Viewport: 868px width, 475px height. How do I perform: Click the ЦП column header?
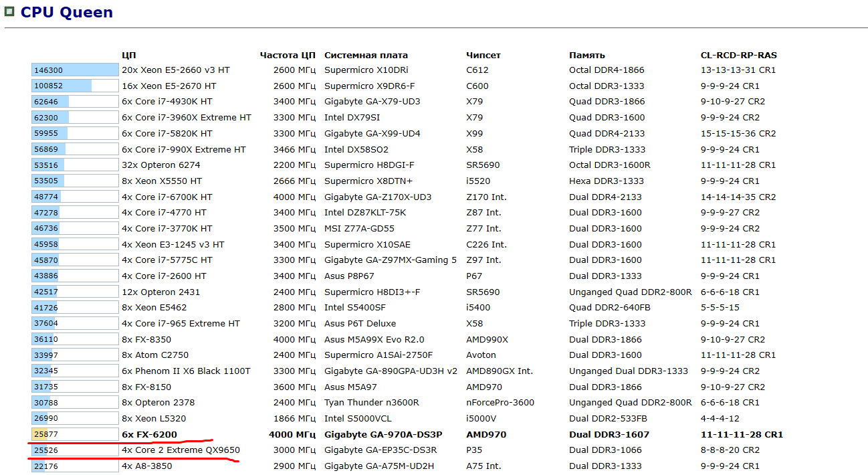click(128, 55)
